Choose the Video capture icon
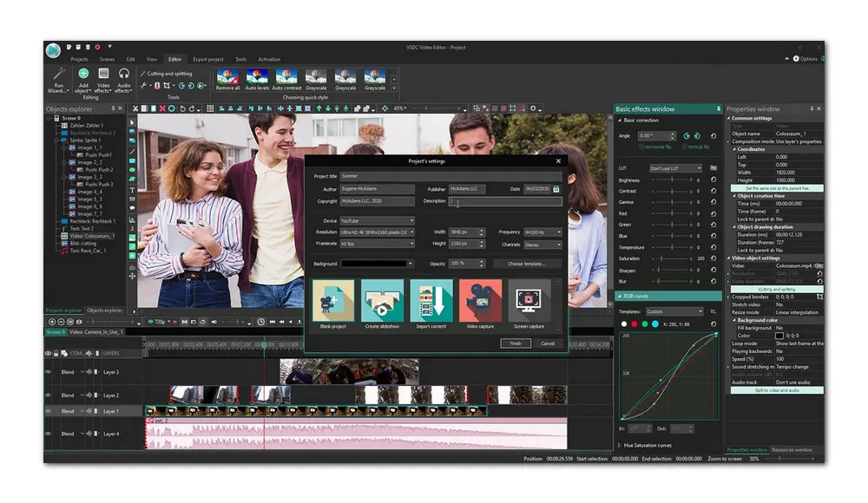 point(480,300)
